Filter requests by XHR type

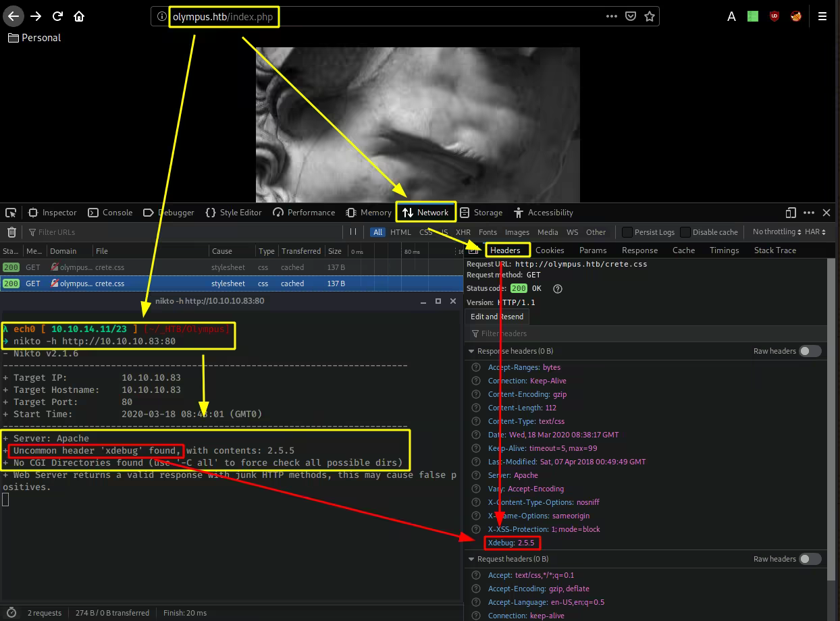click(x=463, y=232)
